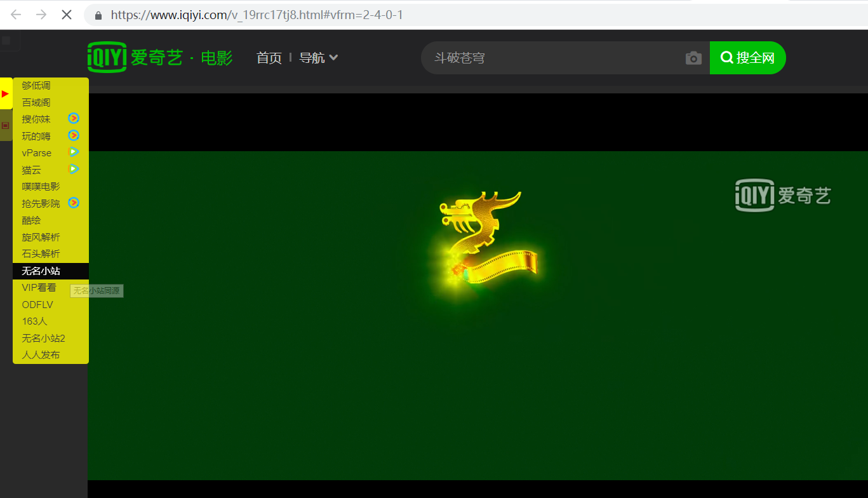Click the browser address bar URL
868x498 pixels.
pyautogui.click(x=257, y=15)
